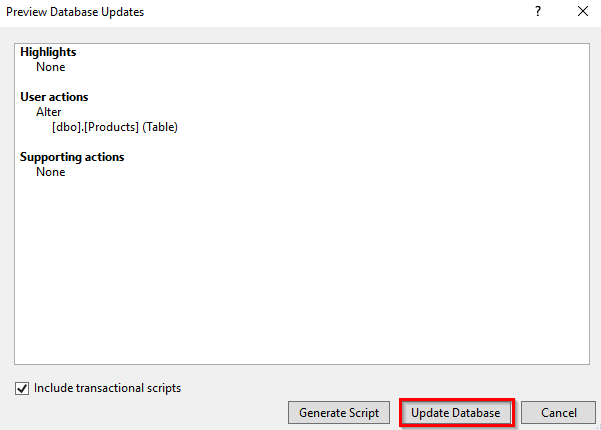This screenshot has width=601, height=430.
Task: Open help via the question mark icon
Action: pyautogui.click(x=538, y=11)
